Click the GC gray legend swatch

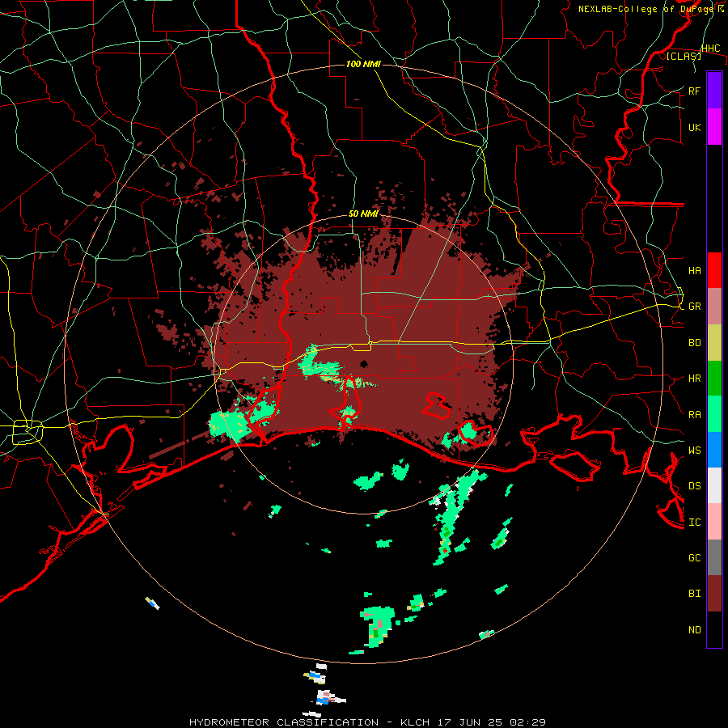pyautogui.click(x=714, y=557)
